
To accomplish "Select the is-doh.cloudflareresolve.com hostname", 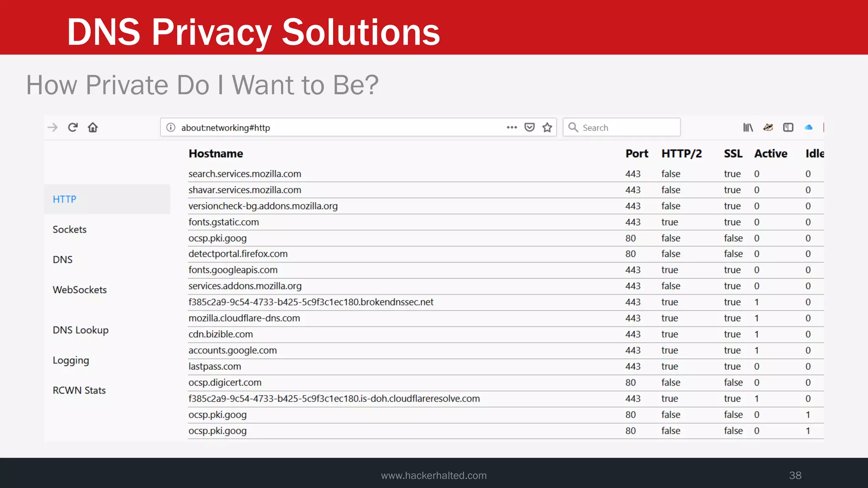I will pos(334,399).
